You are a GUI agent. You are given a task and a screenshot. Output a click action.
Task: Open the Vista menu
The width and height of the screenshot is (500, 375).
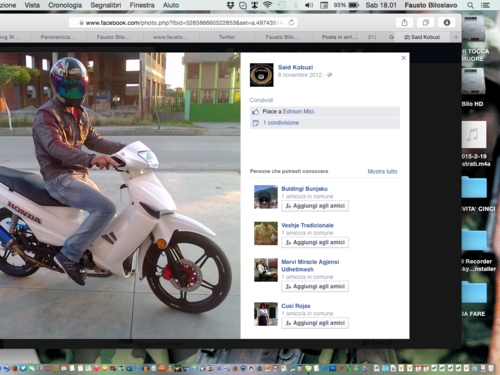(32, 5)
